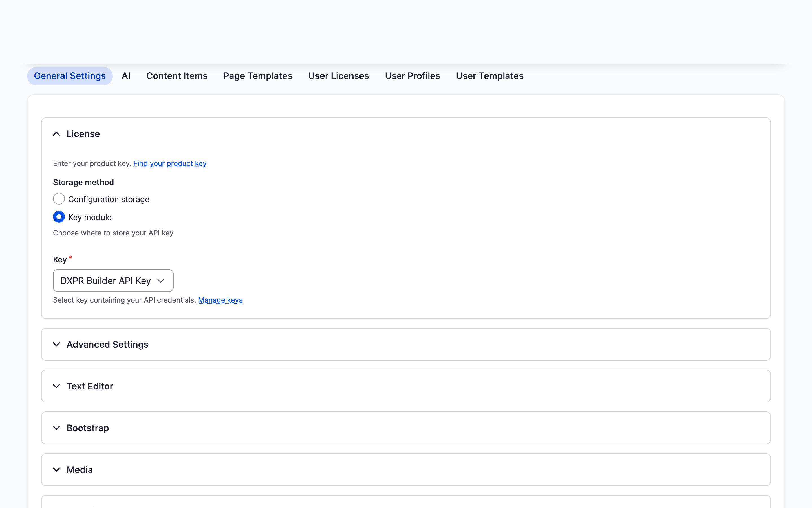812x508 pixels.
Task: Switch to General Settings tab
Action: click(x=70, y=76)
